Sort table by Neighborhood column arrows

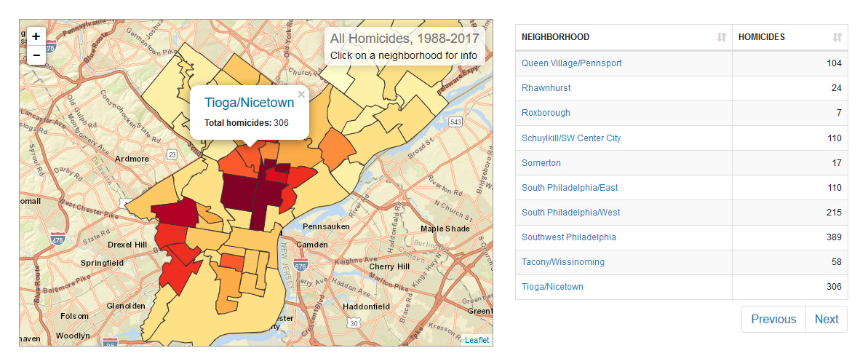click(721, 37)
